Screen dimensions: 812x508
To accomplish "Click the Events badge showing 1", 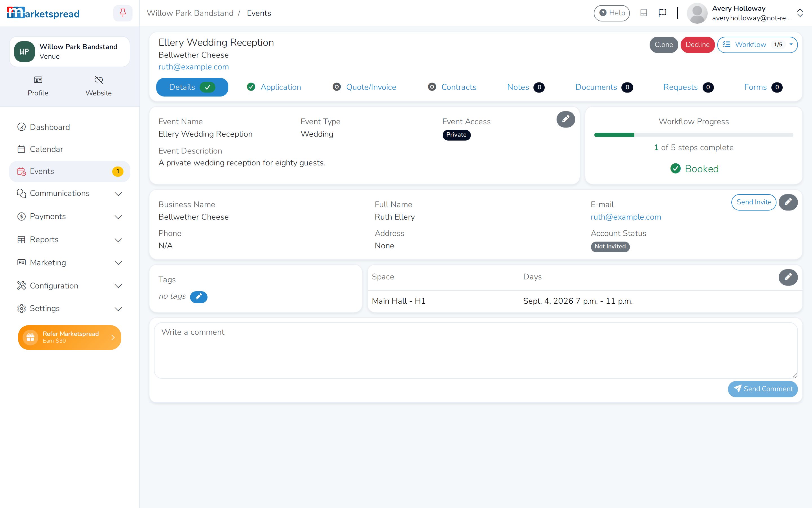I will click(x=118, y=171).
